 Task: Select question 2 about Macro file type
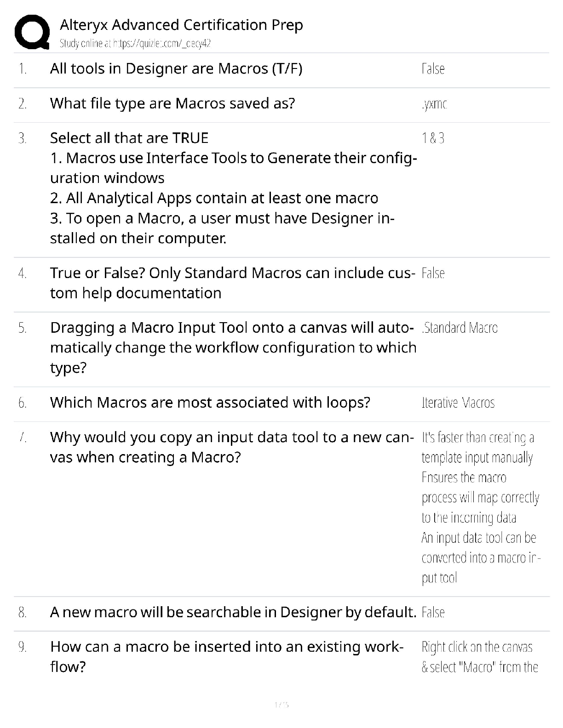(172, 103)
